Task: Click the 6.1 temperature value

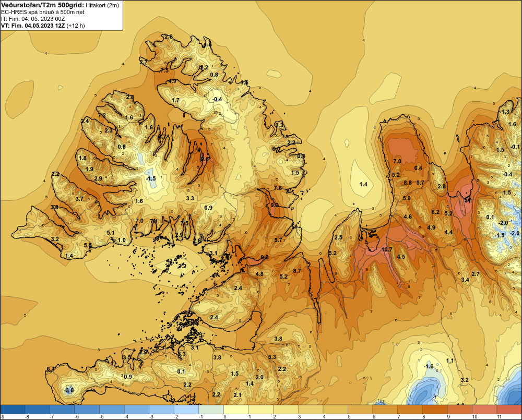Action: (51, 369)
